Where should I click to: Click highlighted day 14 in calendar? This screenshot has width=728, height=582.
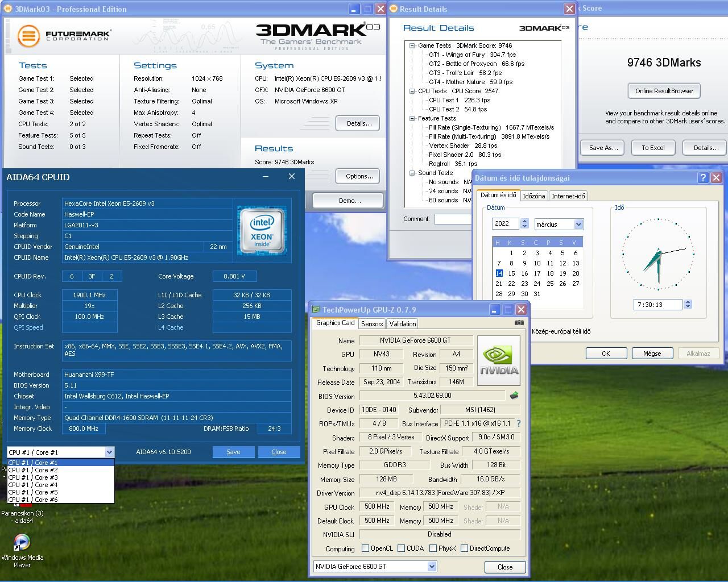click(x=499, y=273)
